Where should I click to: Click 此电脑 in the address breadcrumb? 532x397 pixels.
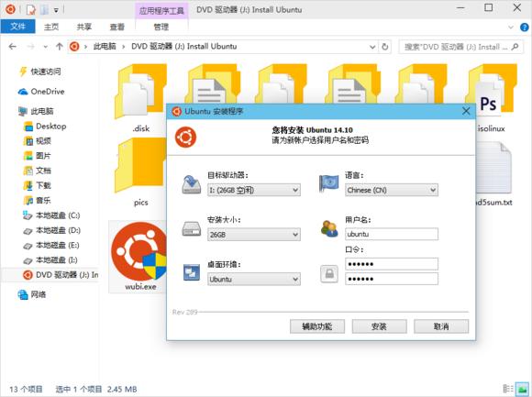[105, 47]
